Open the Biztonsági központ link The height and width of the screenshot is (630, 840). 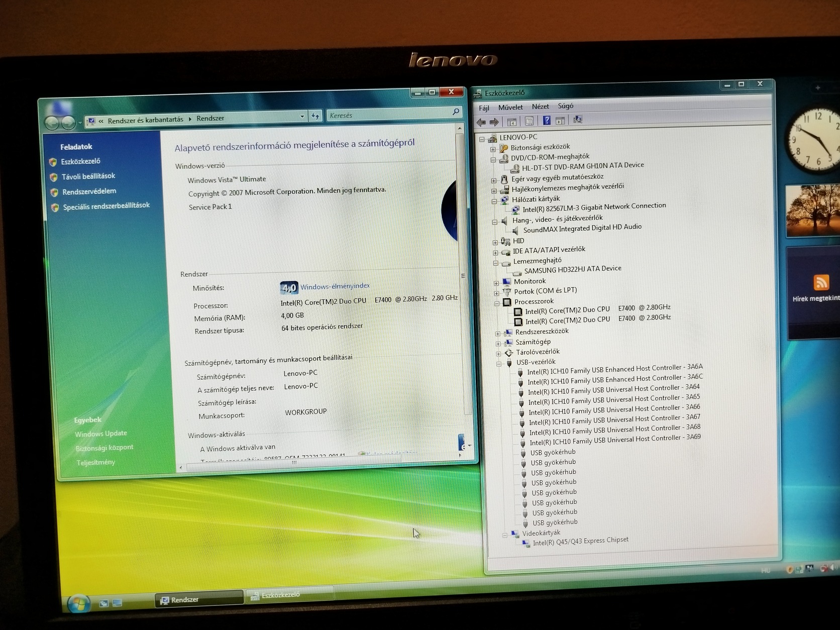pyautogui.click(x=104, y=448)
